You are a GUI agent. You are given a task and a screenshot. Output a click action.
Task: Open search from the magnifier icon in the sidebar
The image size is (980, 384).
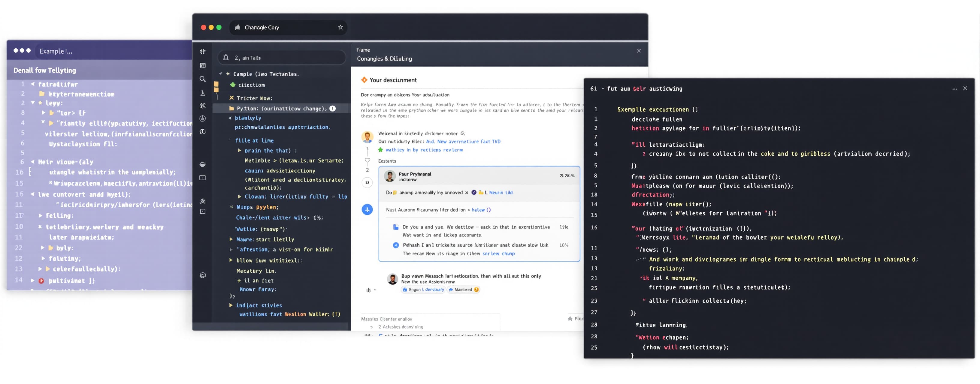click(203, 79)
